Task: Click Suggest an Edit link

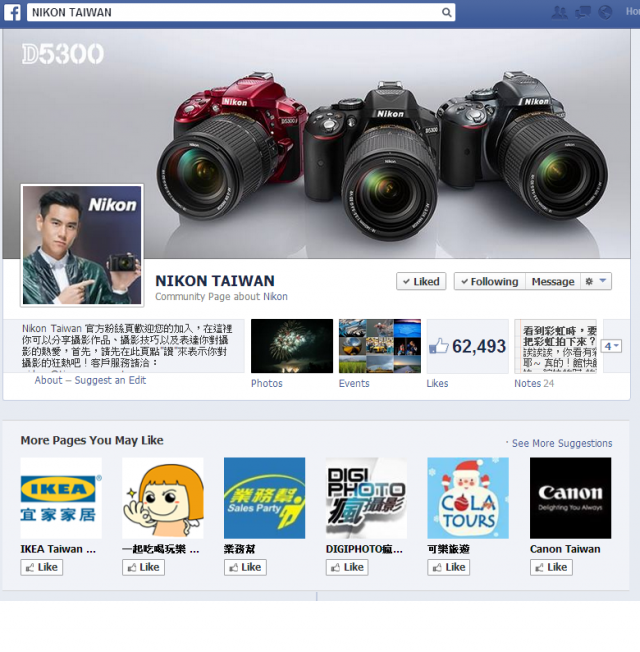Action: click(110, 380)
